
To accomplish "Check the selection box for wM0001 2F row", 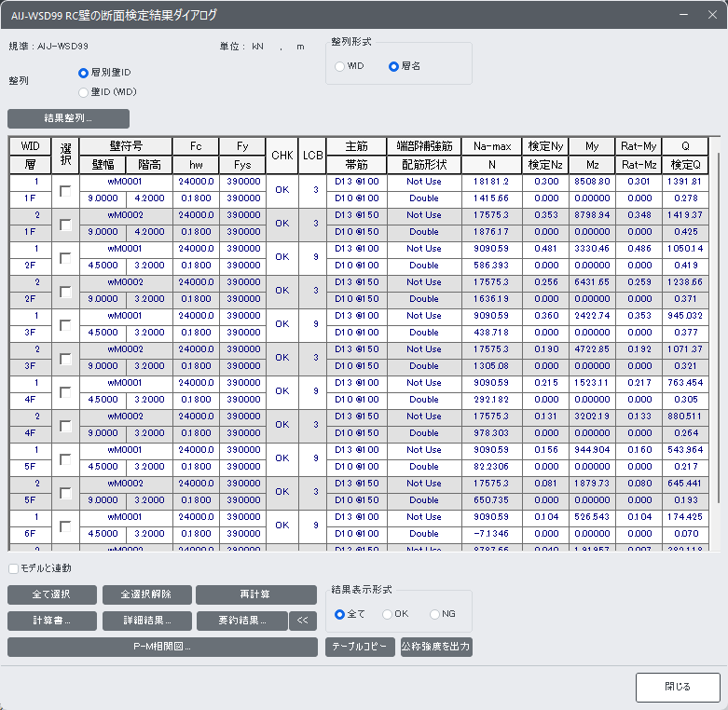I will [x=65, y=258].
